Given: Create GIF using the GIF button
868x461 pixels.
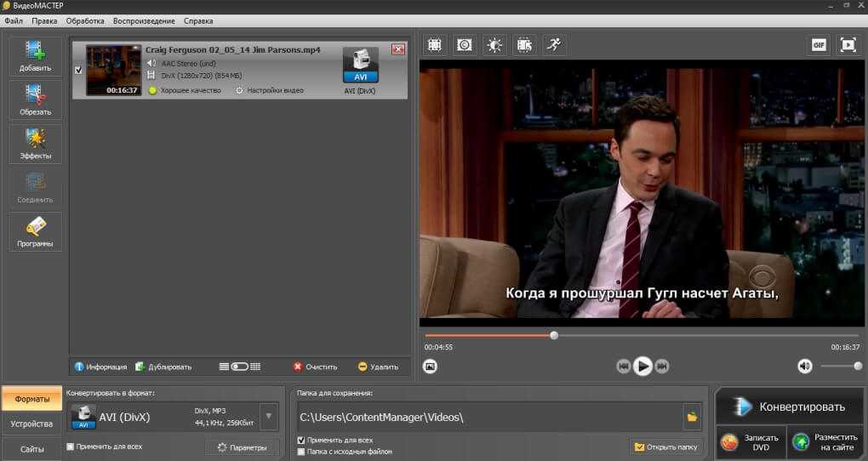Looking at the screenshot, I should 819,45.
